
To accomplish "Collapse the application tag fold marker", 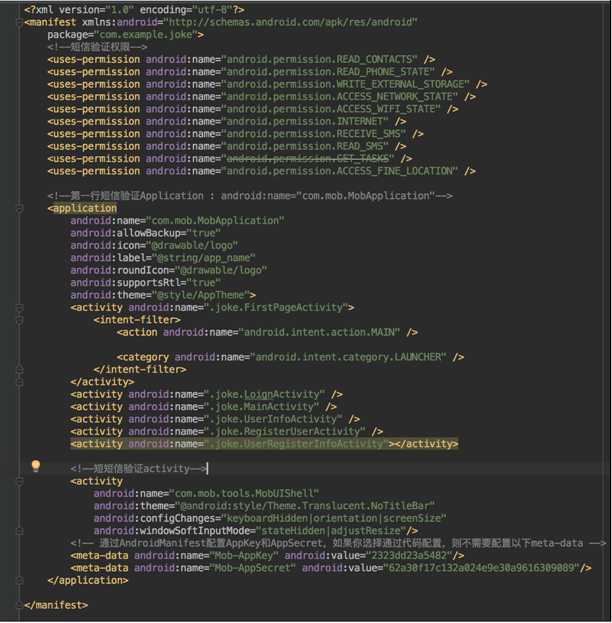I will tap(19, 208).
